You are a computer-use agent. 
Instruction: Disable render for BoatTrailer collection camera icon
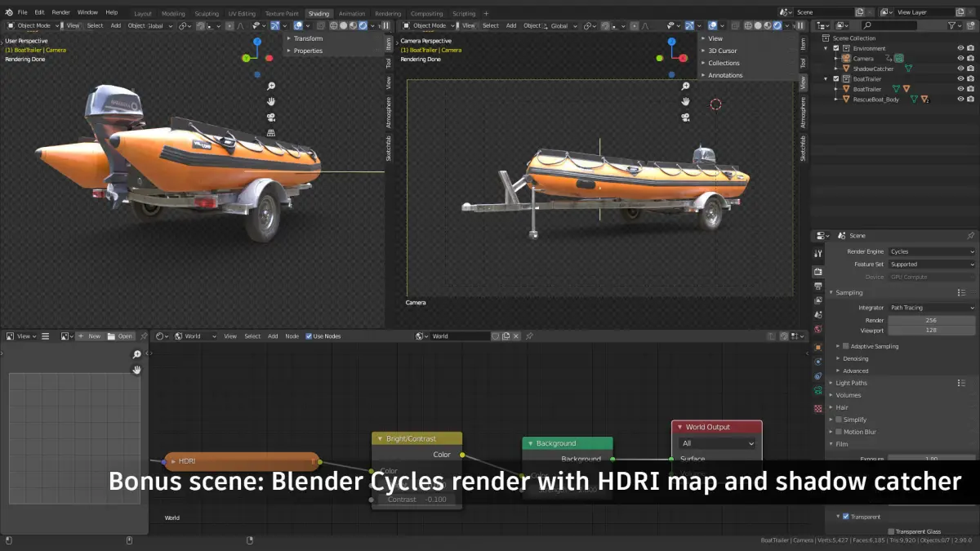point(970,79)
